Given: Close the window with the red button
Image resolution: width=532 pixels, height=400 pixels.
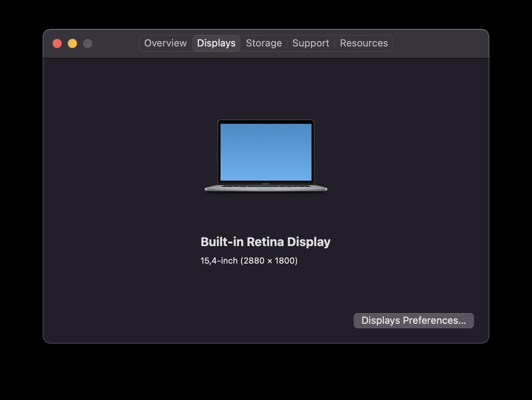Looking at the screenshot, I should pos(57,43).
